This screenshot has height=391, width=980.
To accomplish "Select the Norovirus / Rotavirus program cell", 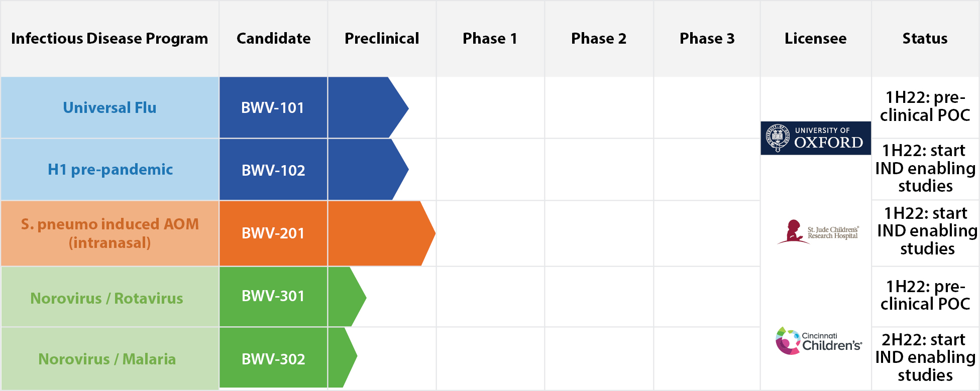I will [106, 298].
